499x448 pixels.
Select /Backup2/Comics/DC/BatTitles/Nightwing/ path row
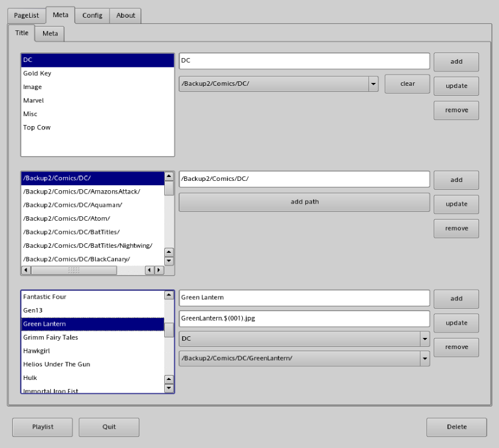point(93,246)
